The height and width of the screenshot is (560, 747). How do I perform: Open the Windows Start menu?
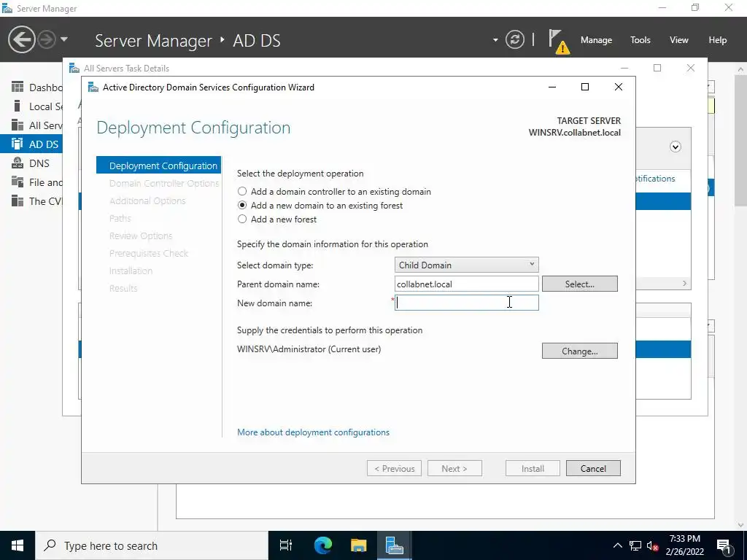click(x=18, y=545)
